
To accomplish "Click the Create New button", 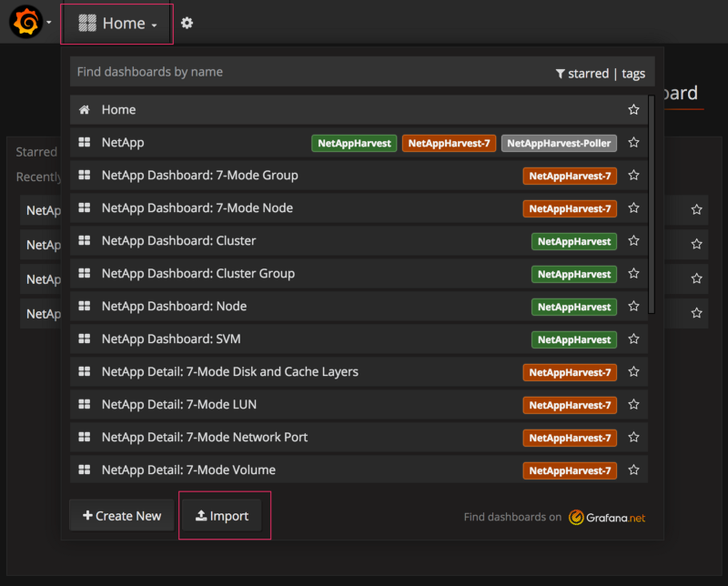I will click(122, 516).
